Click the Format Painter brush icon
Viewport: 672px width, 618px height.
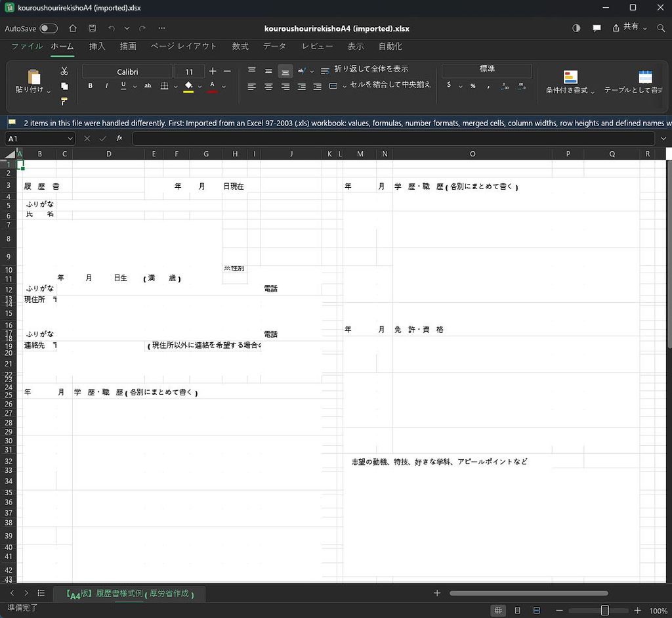click(x=64, y=101)
